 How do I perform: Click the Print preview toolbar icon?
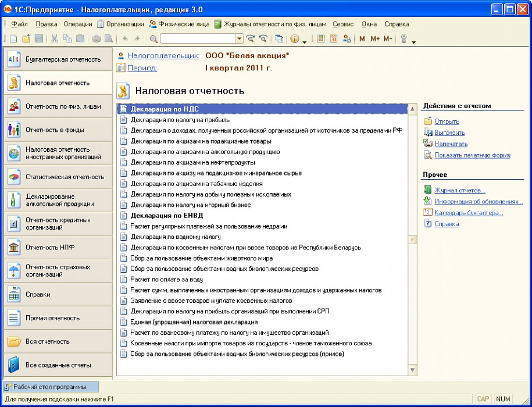[x=109, y=38]
